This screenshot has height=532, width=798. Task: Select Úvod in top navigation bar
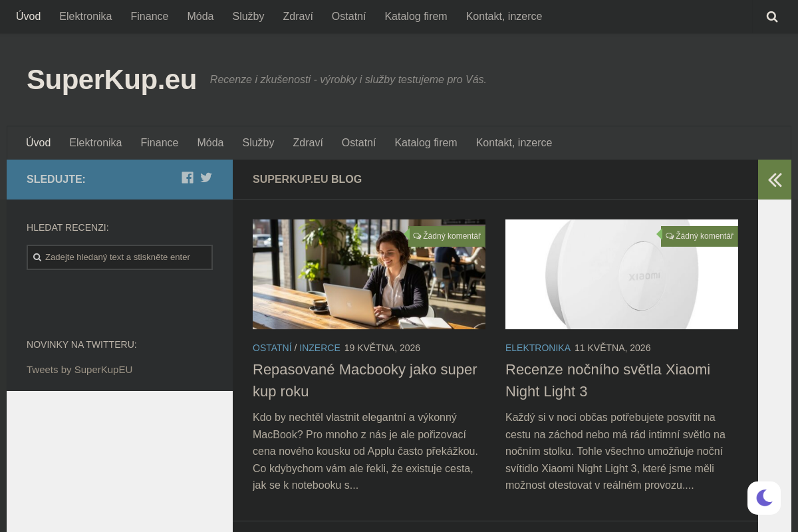[x=29, y=17]
